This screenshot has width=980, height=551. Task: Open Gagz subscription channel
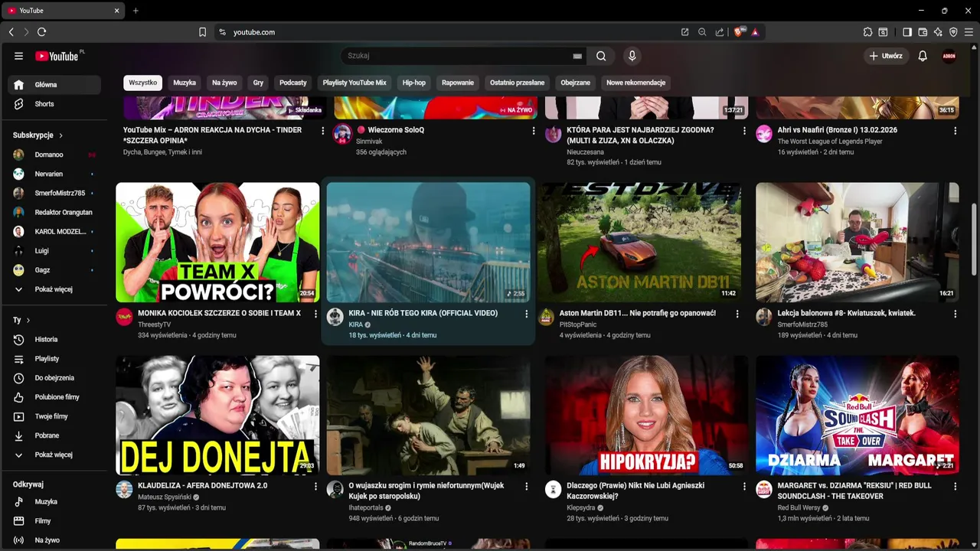point(54,270)
